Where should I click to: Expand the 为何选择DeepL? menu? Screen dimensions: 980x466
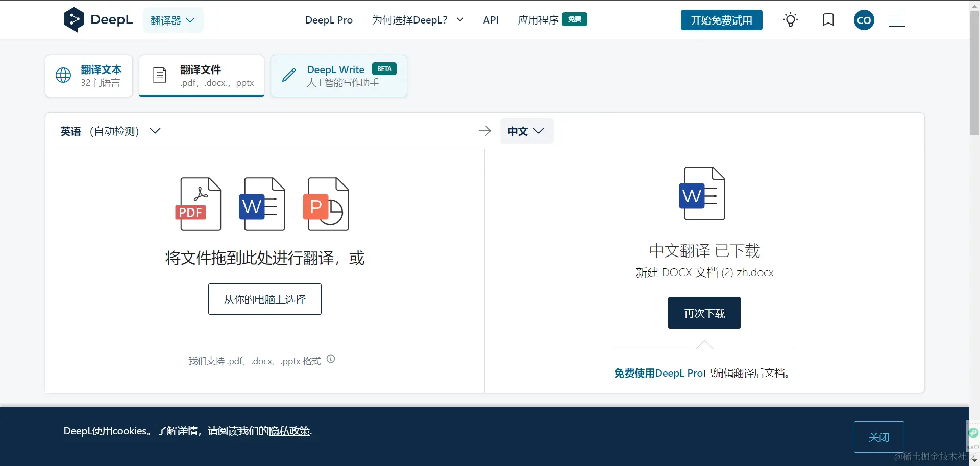pos(418,20)
